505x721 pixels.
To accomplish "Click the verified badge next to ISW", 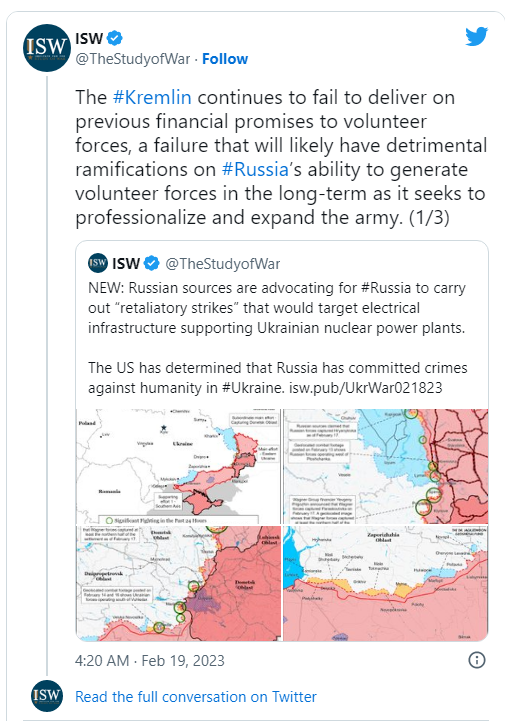I will pos(115,38).
